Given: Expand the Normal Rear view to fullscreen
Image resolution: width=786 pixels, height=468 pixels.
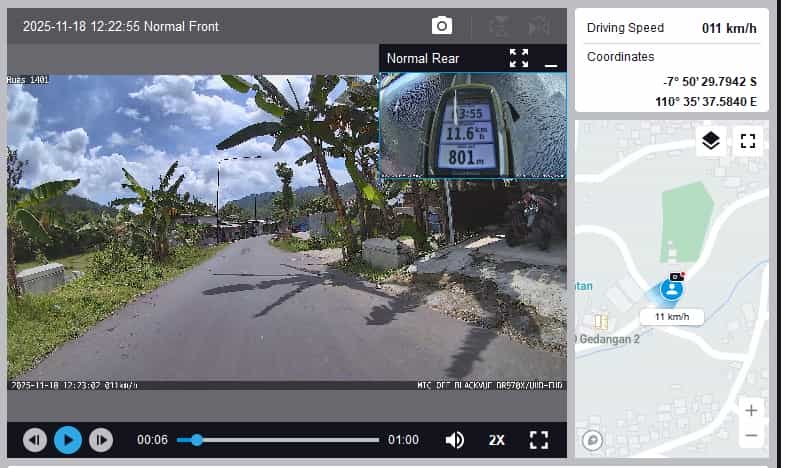Looking at the screenshot, I should (518, 58).
